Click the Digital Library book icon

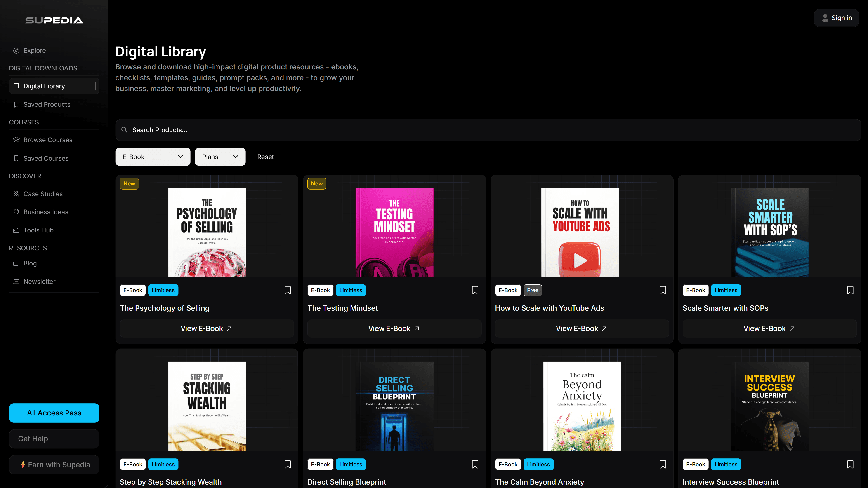pos(16,86)
